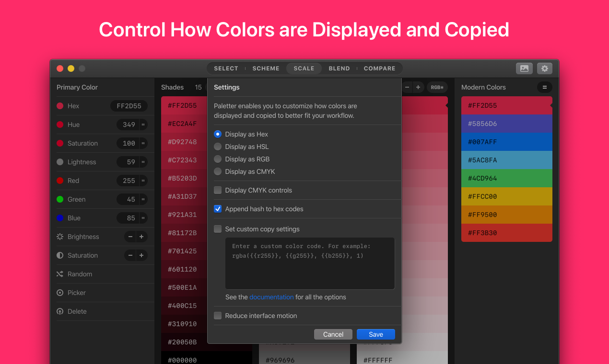The width and height of the screenshot is (609, 364).
Task: Open settings via the gear icon
Action: 545,68
